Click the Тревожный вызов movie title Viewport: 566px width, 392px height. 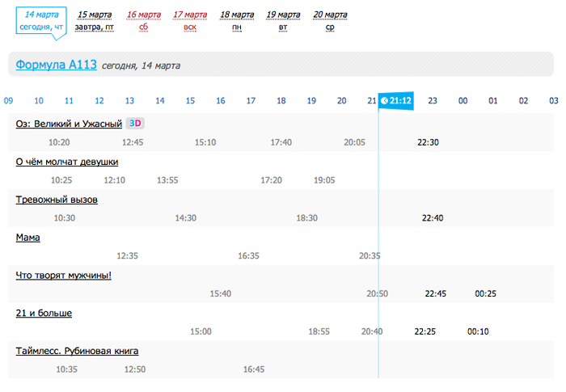(x=57, y=200)
